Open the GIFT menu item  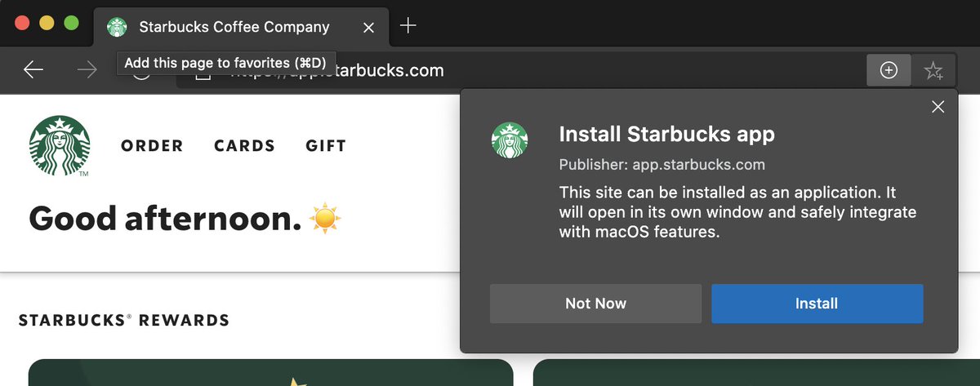tap(326, 146)
